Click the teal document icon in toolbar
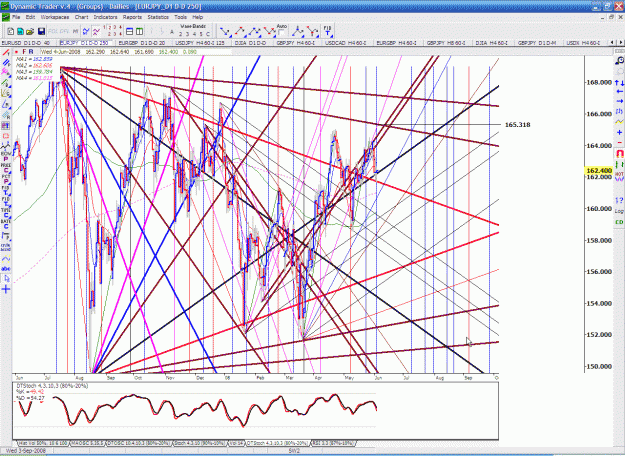This screenshot has width=625, height=456. click(x=20, y=31)
